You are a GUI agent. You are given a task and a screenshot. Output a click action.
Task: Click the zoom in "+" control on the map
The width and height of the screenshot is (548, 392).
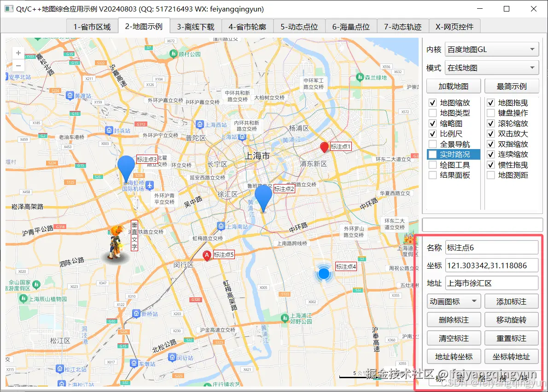click(x=17, y=52)
